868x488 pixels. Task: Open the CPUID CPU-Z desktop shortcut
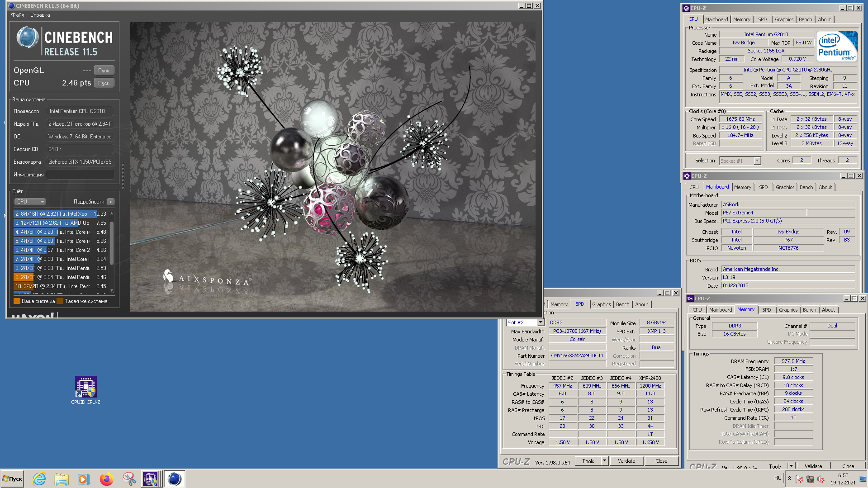pyautogui.click(x=85, y=390)
